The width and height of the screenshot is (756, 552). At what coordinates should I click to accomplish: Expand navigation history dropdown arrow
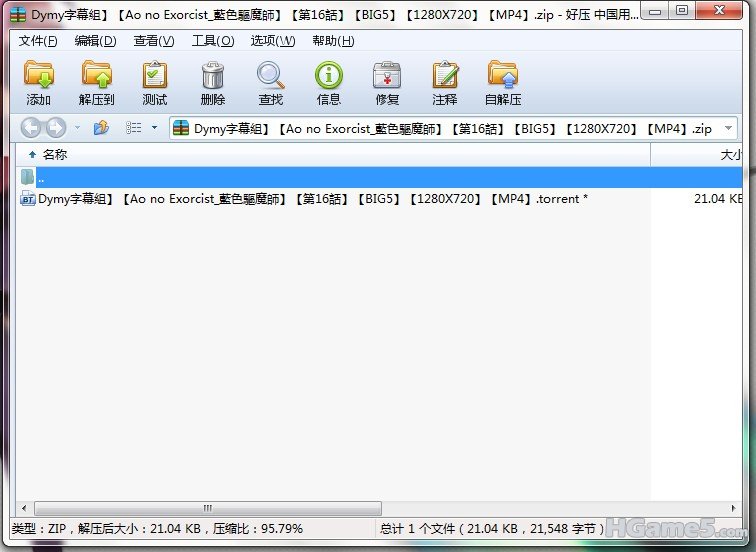tap(78, 128)
